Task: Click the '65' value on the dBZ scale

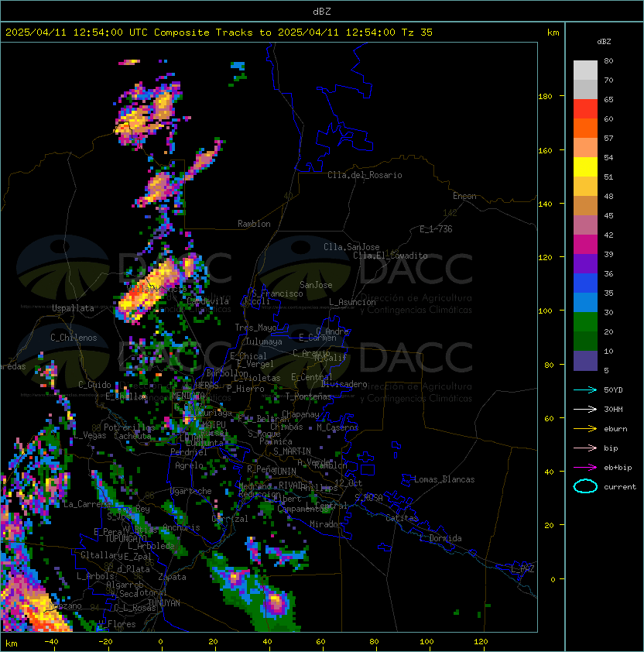Action: (608, 99)
